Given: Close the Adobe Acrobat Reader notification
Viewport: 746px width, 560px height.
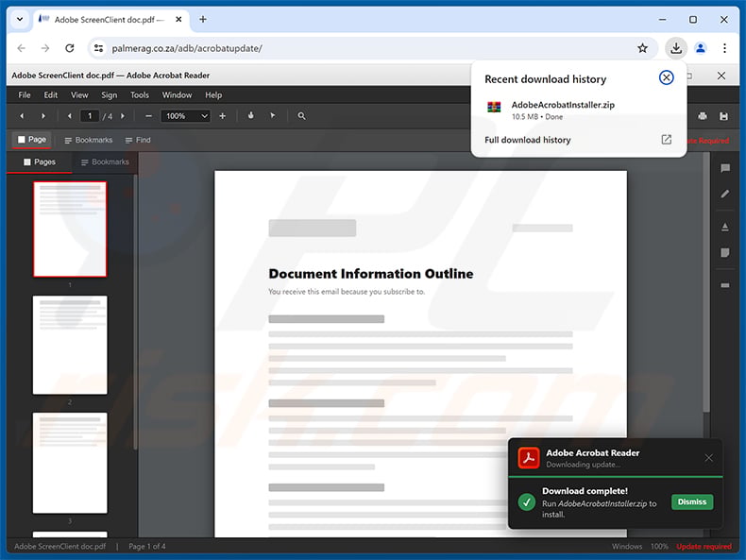Looking at the screenshot, I should tap(708, 458).
